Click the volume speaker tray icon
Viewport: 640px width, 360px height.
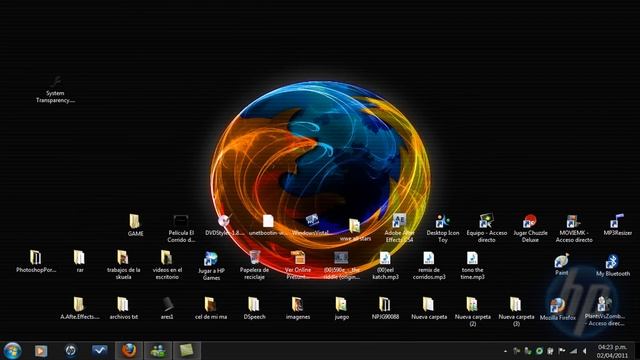point(584,351)
